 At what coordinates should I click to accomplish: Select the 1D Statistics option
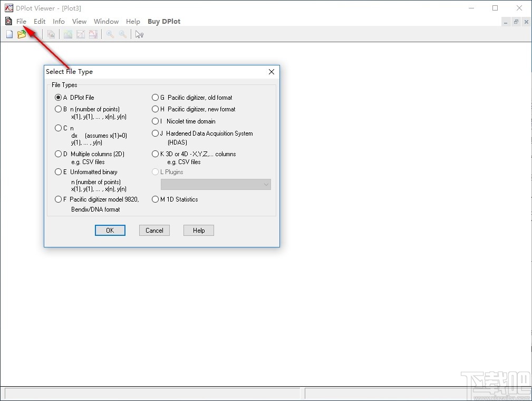click(x=155, y=199)
